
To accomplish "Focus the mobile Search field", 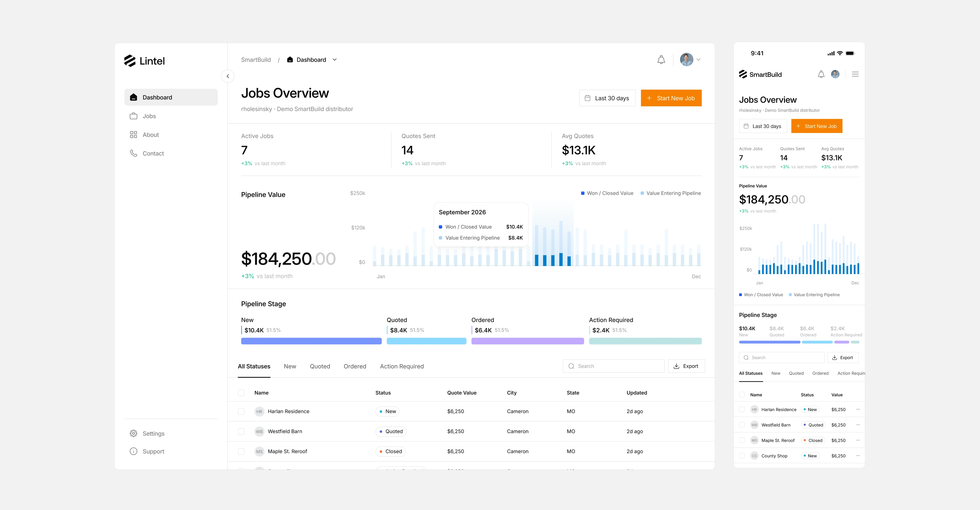I will 781,358.
